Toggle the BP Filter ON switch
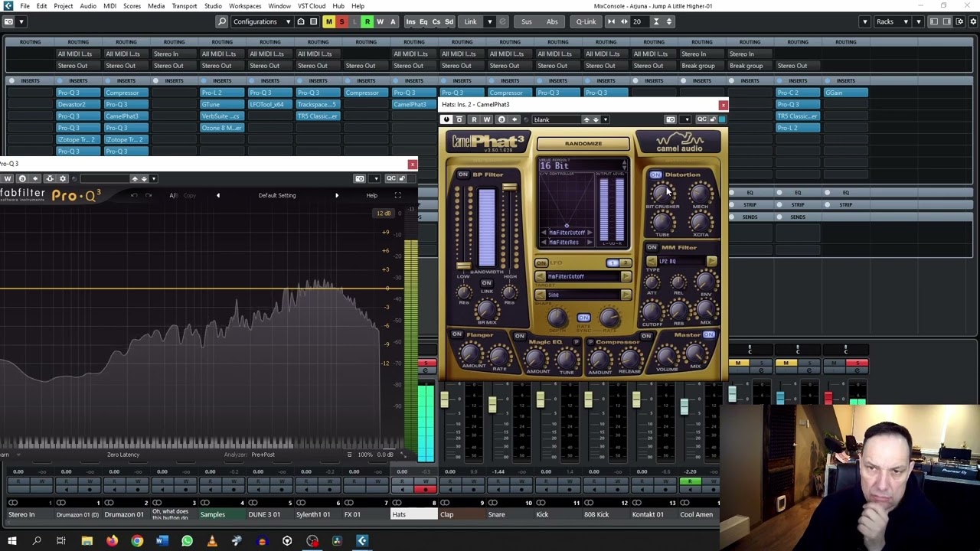980x551 pixels. pos(462,174)
